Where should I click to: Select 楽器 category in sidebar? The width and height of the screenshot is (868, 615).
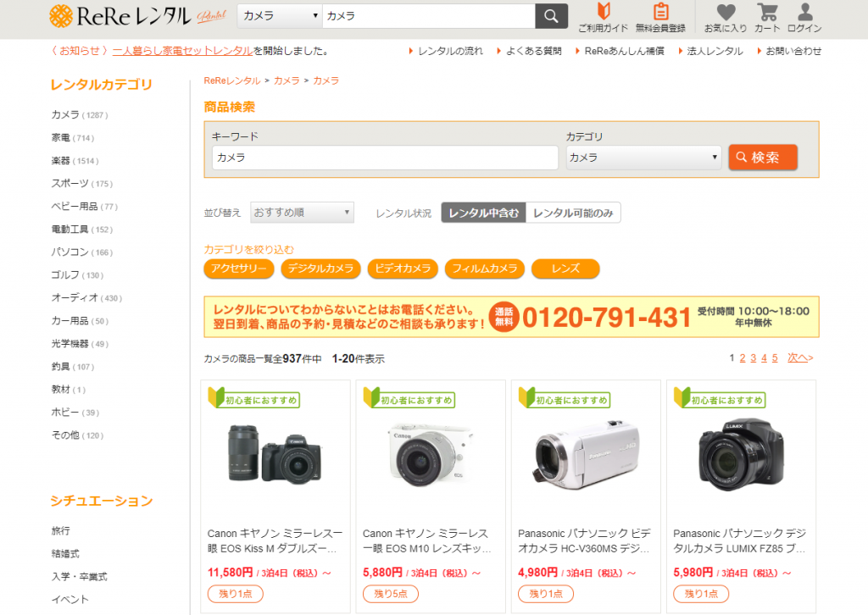(75, 161)
